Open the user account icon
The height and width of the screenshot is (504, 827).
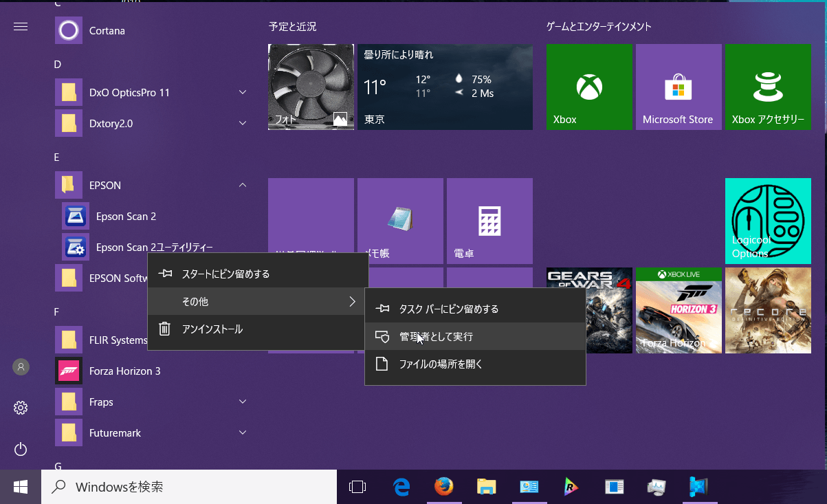point(21,366)
